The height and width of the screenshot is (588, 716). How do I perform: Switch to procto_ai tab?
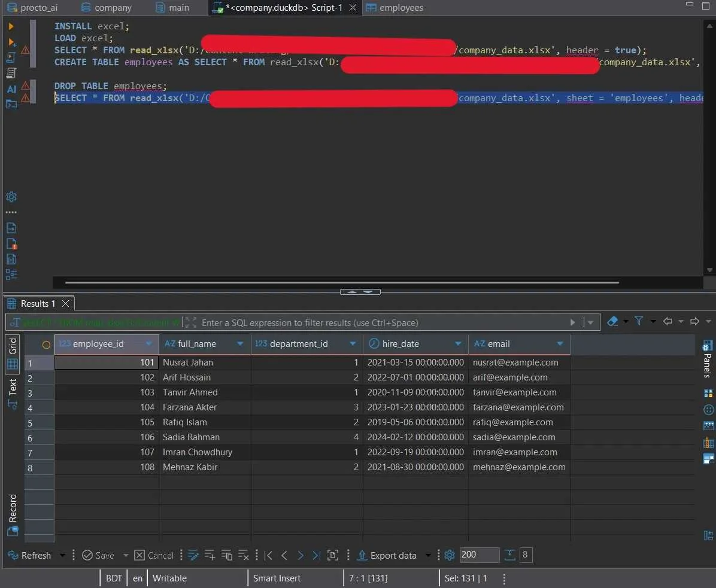(33, 8)
